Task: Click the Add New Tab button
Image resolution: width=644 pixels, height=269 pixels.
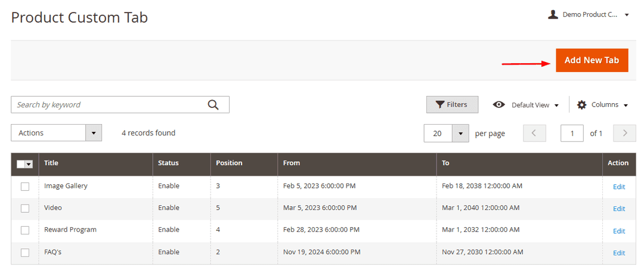Action: [x=592, y=60]
